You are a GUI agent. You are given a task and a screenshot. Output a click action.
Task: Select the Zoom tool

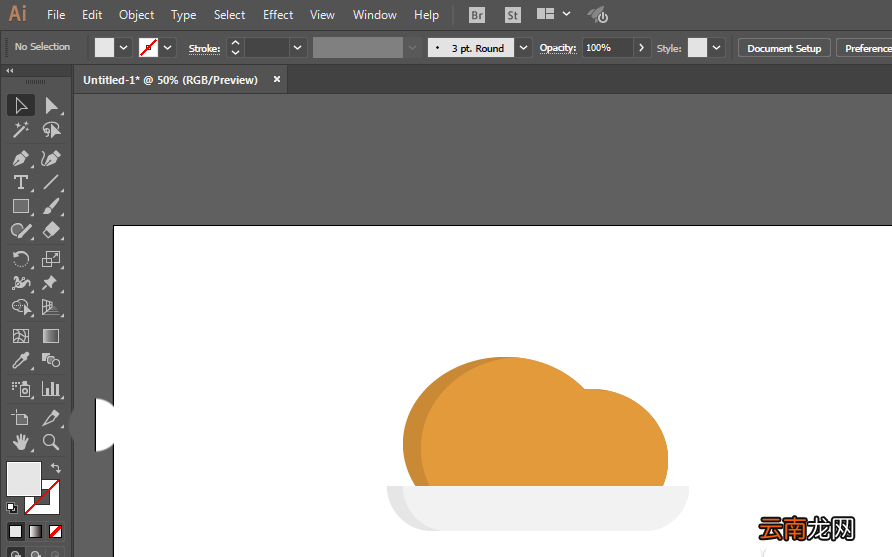tap(51, 442)
